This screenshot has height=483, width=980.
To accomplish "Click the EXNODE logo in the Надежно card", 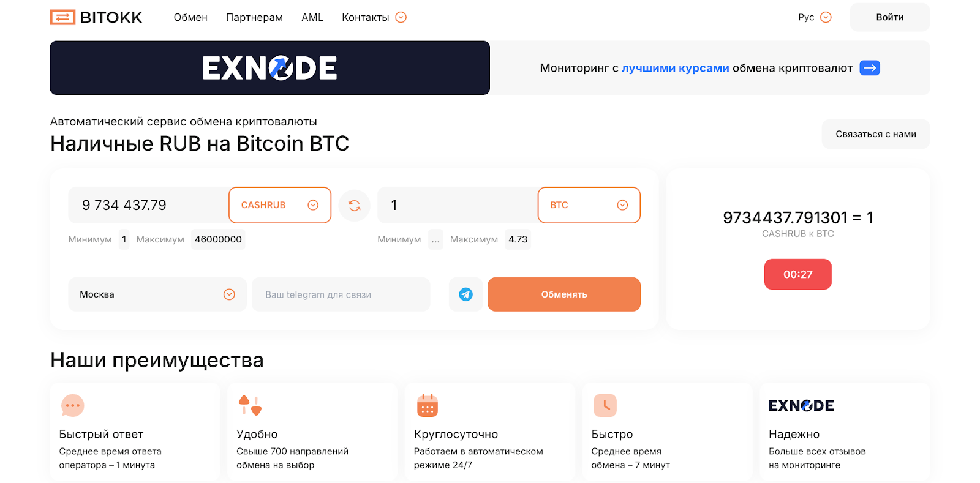I will pyautogui.click(x=801, y=405).
